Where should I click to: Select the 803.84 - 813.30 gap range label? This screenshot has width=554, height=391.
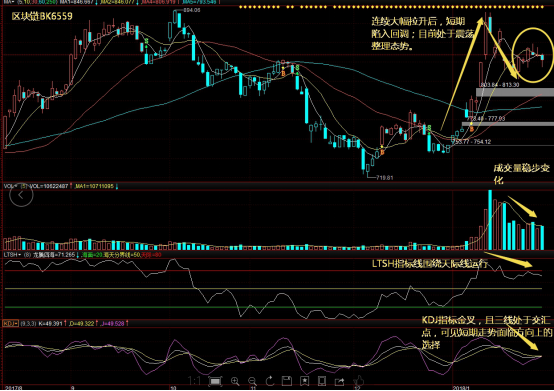coord(500,85)
